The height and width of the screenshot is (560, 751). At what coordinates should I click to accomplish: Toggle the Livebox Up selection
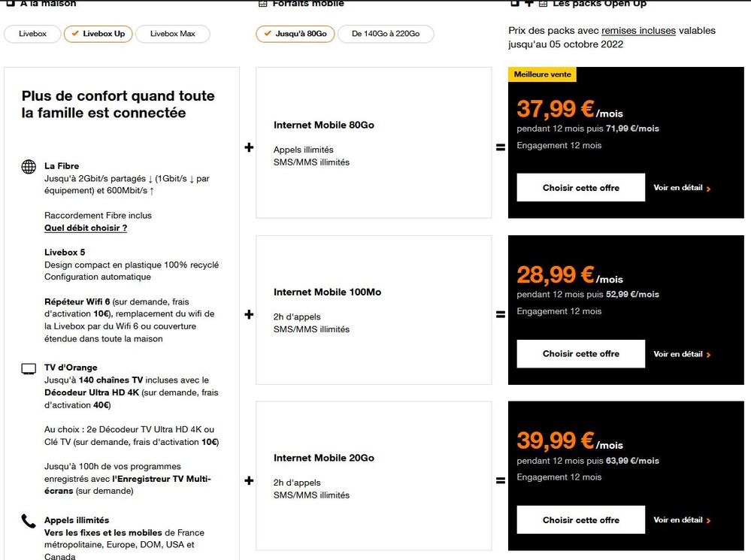(x=98, y=34)
